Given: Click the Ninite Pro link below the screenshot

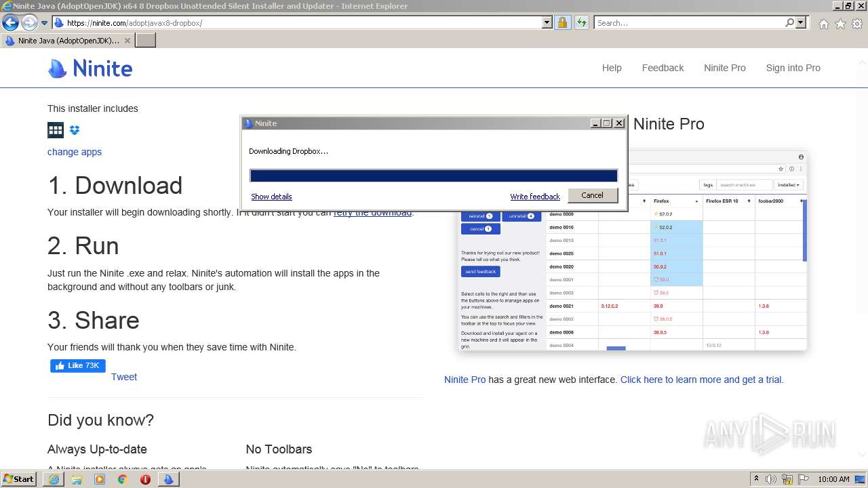Looking at the screenshot, I should click(465, 380).
